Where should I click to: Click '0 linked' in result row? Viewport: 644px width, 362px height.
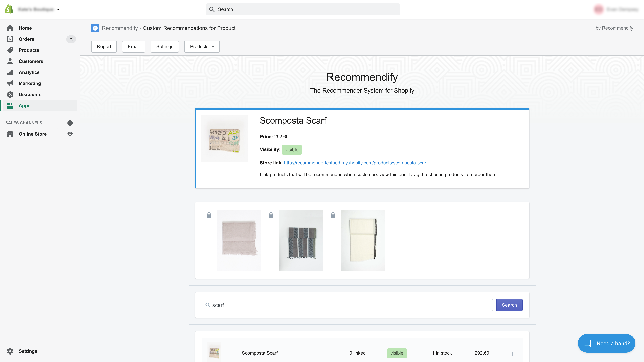[357, 353]
